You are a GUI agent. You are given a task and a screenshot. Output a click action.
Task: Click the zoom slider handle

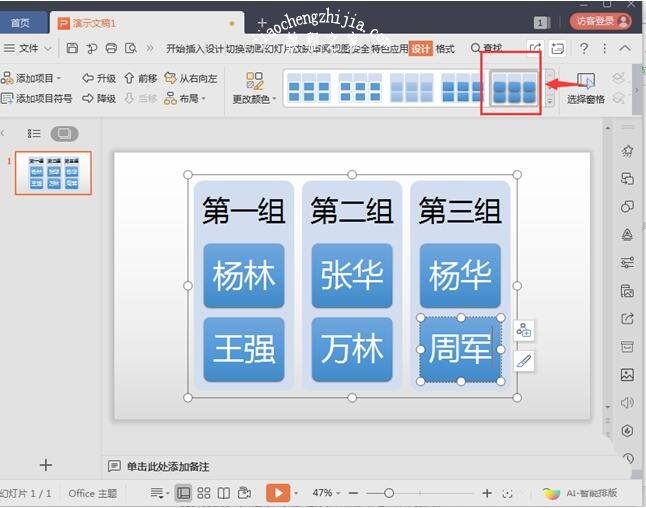[389, 493]
